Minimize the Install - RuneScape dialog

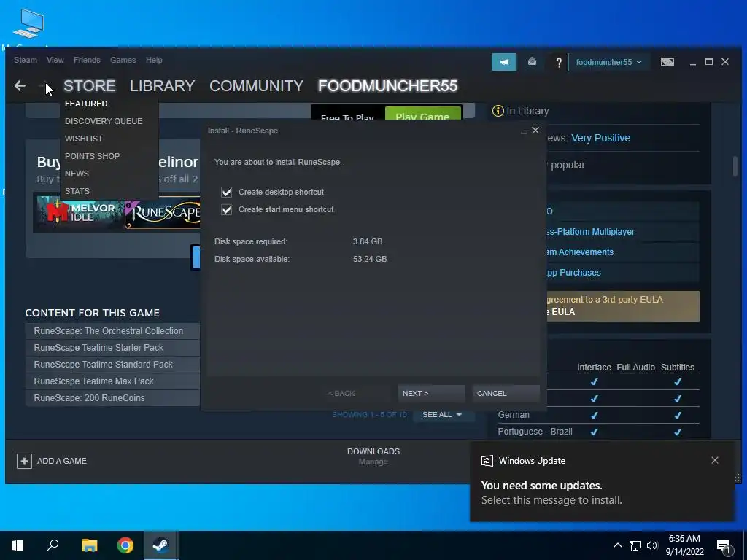(524, 131)
